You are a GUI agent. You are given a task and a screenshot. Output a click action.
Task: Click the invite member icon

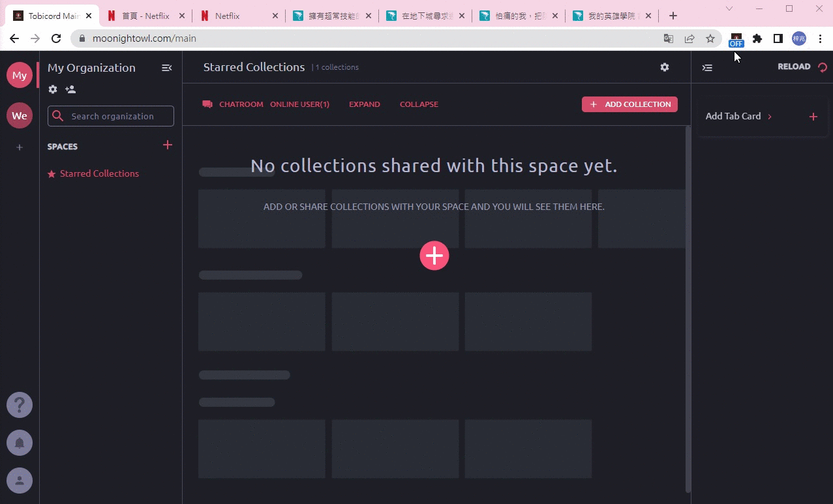click(70, 89)
